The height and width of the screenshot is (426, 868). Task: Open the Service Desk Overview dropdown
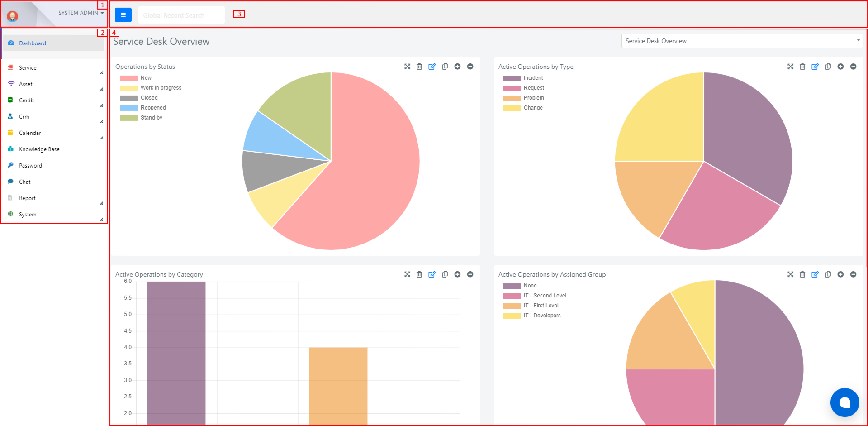point(742,41)
